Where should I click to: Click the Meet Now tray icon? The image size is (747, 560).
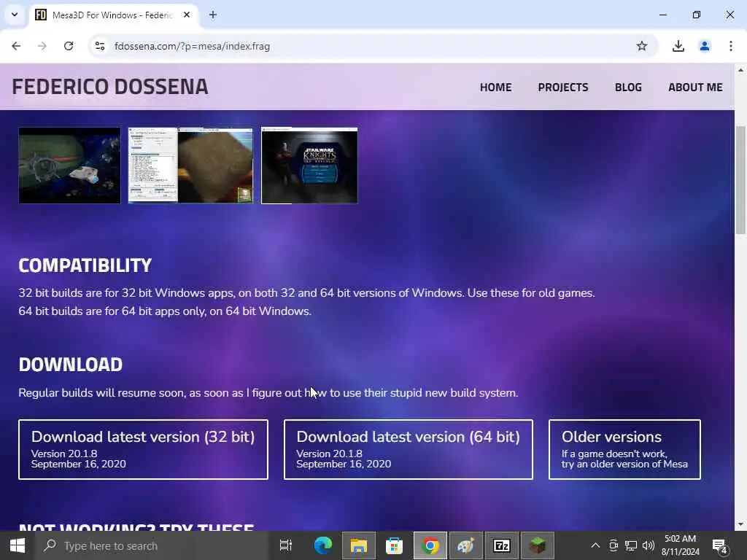pyautogui.click(x=614, y=545)
